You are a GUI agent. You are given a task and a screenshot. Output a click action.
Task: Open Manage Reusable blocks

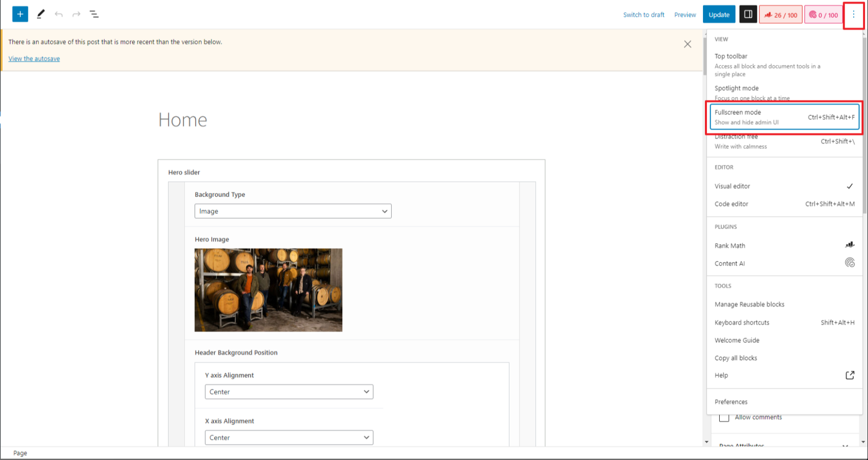[784, 305]
